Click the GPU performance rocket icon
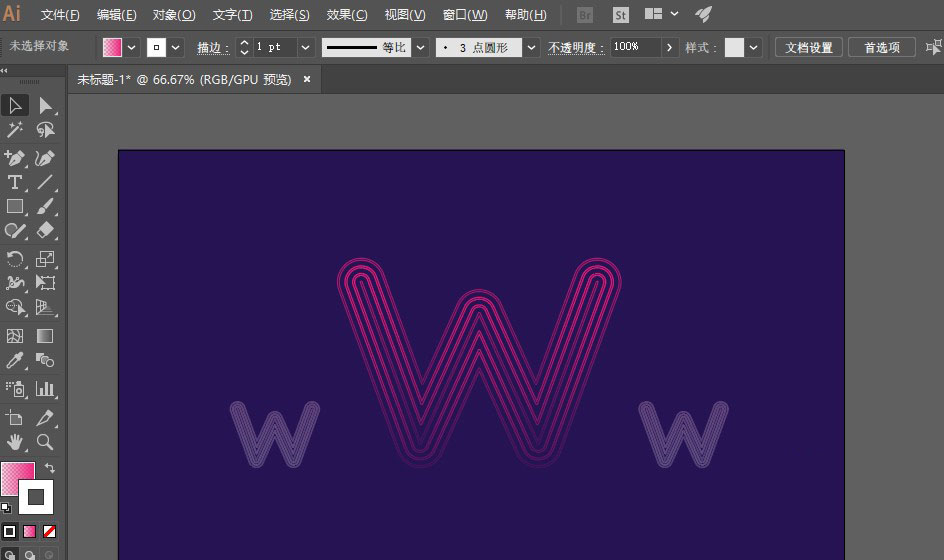 [x=703, y=14]
